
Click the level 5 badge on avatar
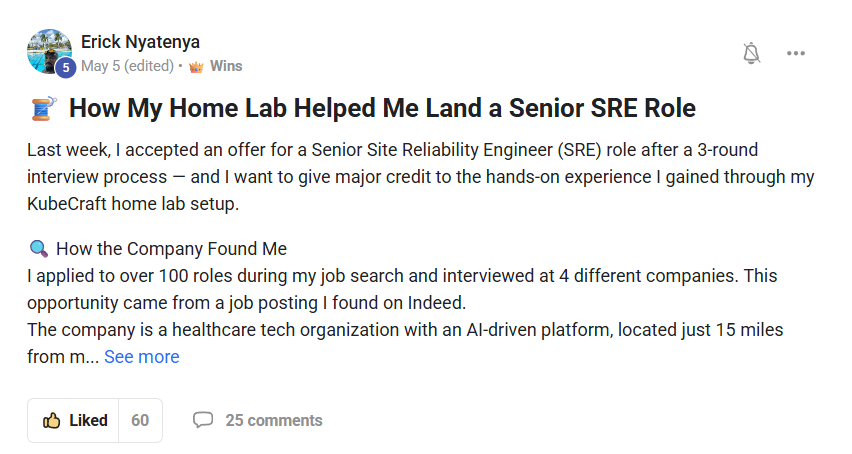(67, 68)
